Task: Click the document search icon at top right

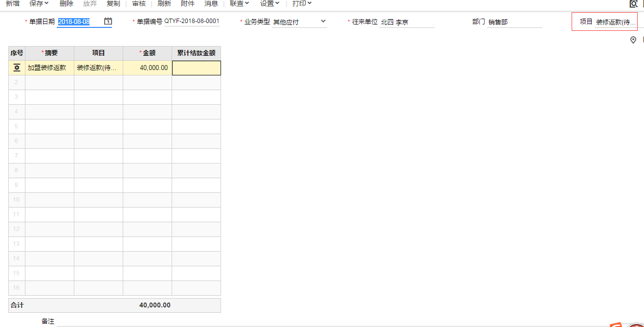Action: pyautogui.click(x=633, y=4)
